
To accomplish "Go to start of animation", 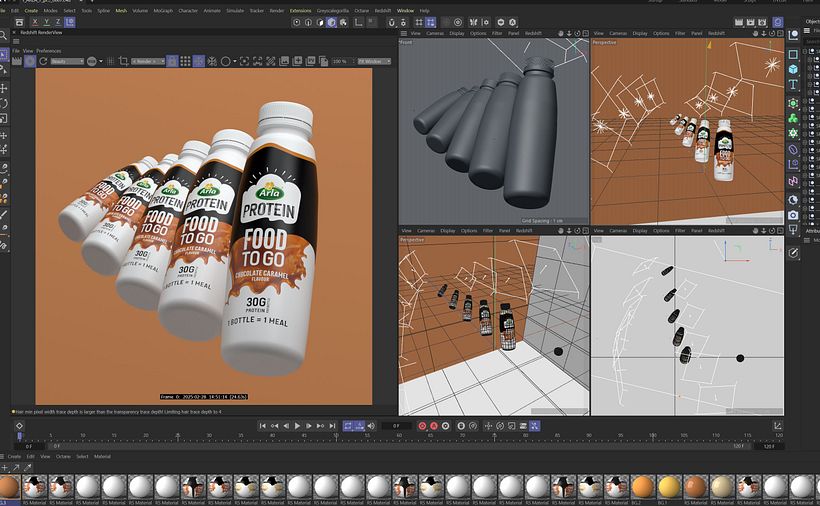I will click(263, 426).
